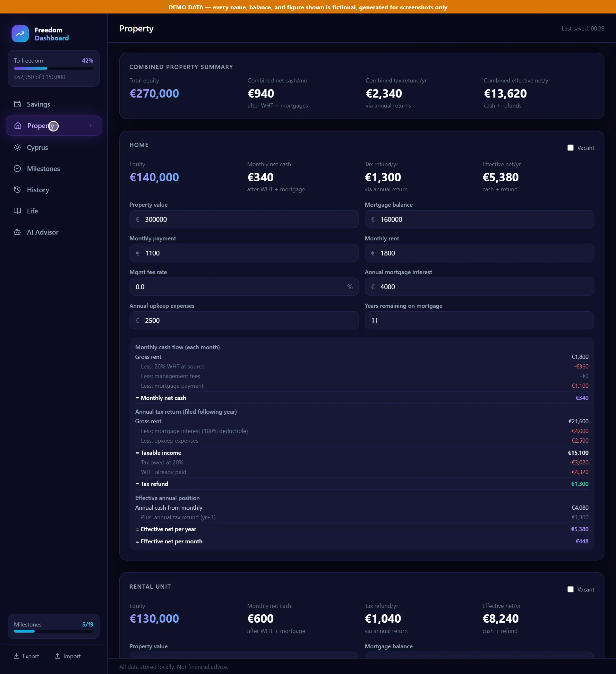This screenshot has width=616, height=674.
Task: Open the AI Advisor page
Action: coord(54,232)
